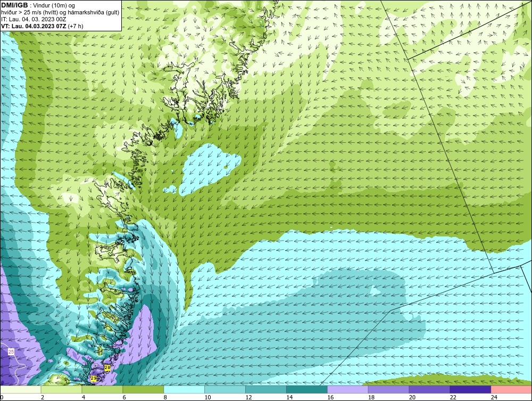Click the legend tick label 2
Viewport: 532px width, 401px height.
[x=43, y=397]
